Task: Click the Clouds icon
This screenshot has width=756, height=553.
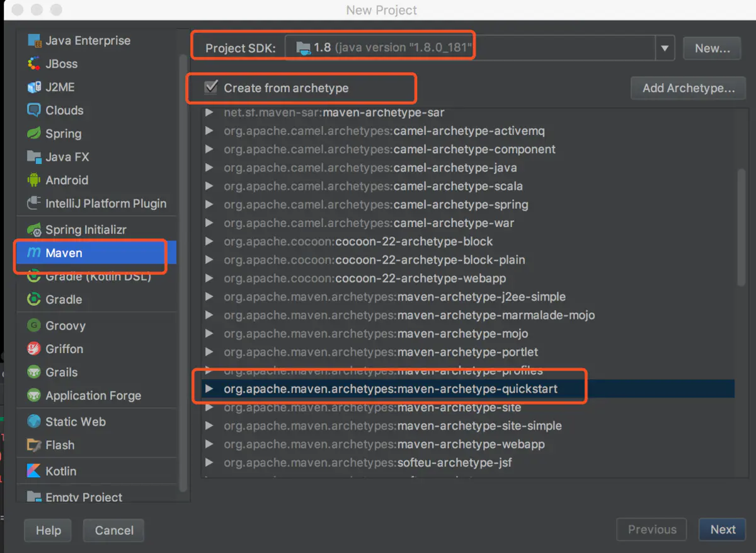Action: [34, 110]
